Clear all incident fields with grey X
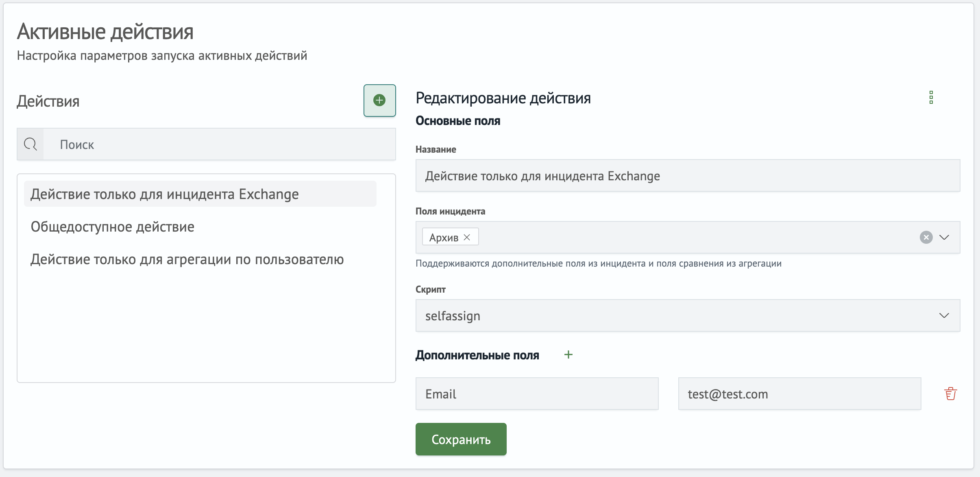The image size is (980, 477). pyautogui.click(x=926, y=237)
